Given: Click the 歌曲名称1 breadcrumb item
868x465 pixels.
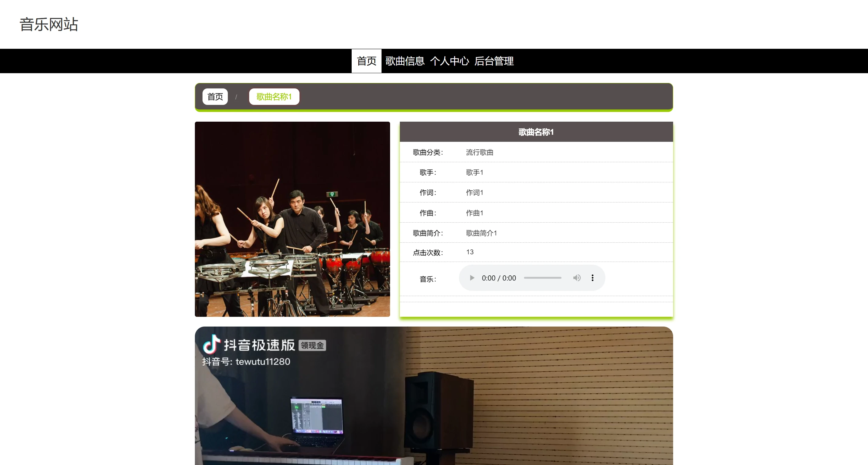Looking at the screenshot, I should 274,97.
